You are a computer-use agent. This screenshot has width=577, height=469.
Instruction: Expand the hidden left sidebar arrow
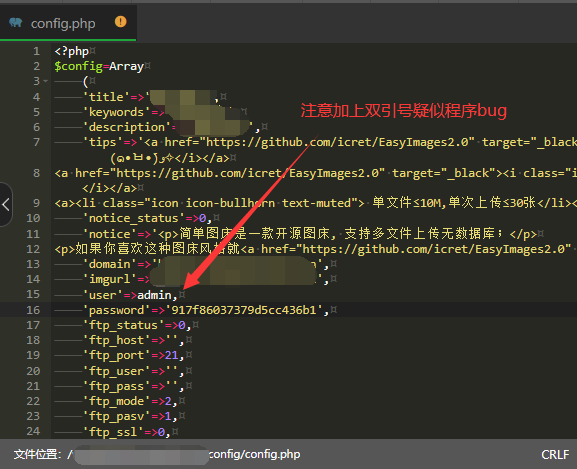[6, 205]
